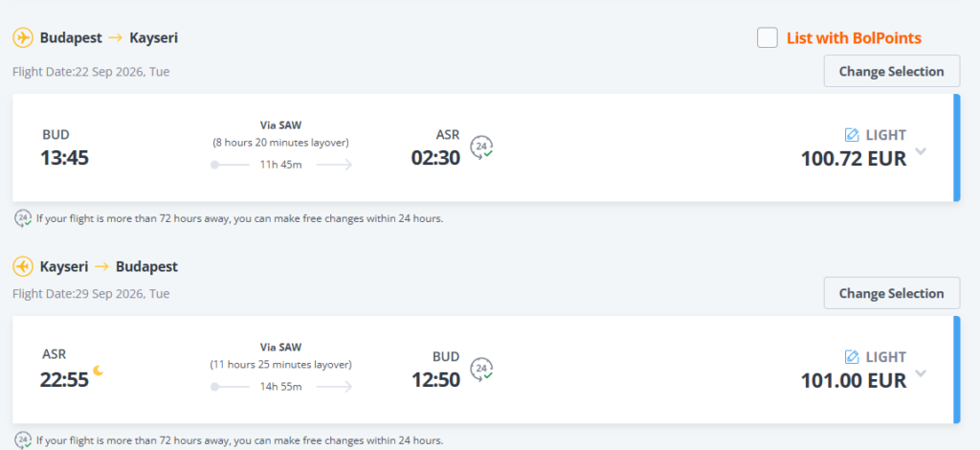Expand fare details chevron for 101.00 EUR
This screenshot has width=980, height=450.
click(x=921, y=373)
